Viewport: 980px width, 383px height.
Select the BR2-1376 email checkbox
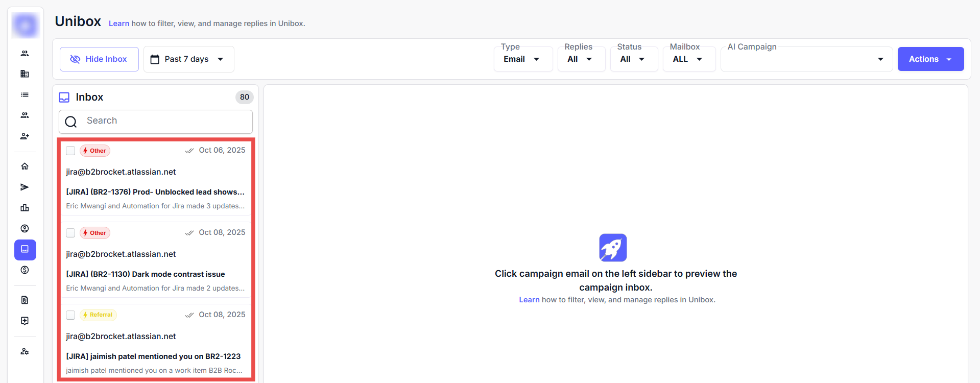click(x=70, y=151)
